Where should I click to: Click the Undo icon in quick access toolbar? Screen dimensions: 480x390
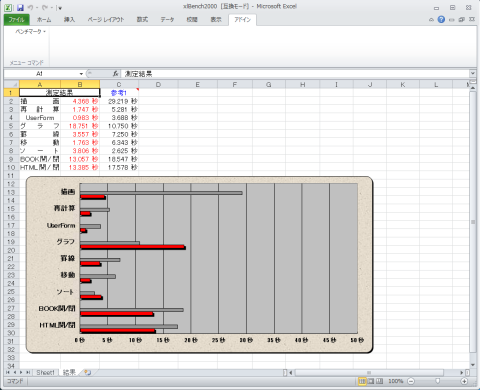pos(30,7)
